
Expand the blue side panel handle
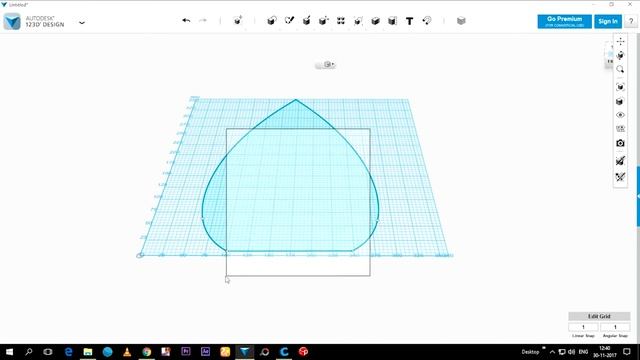point(638,196)
